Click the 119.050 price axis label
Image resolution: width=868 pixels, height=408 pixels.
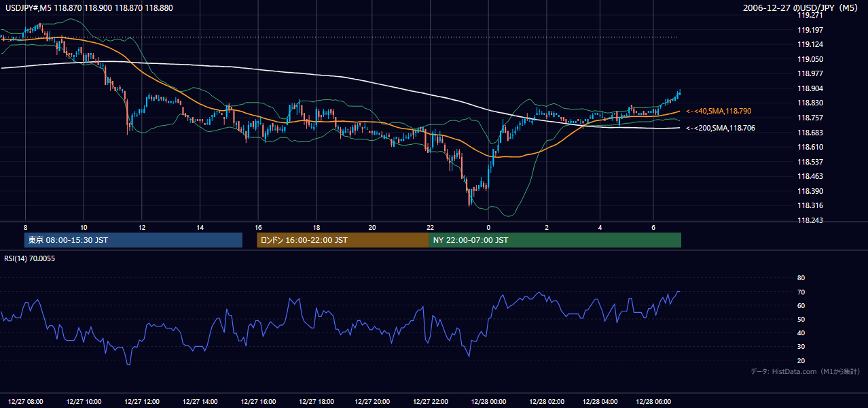click(810, 59)
